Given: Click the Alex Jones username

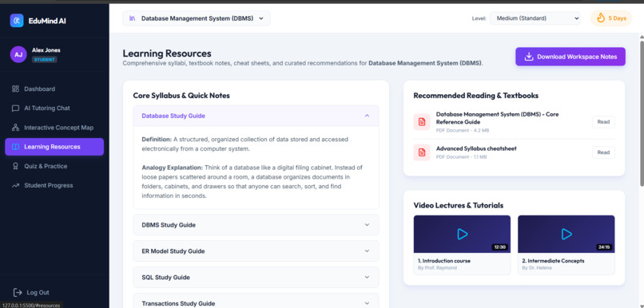Looking at the screenshot, I should point(46,50).
